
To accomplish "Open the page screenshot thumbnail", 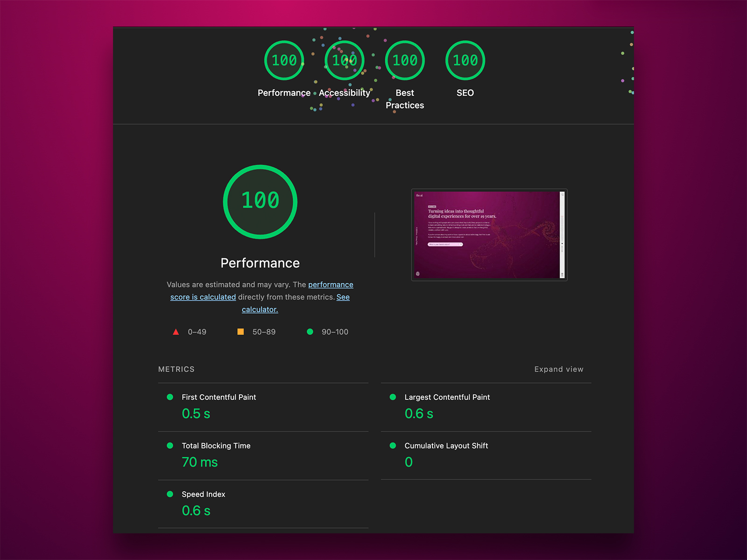I will (489, 235).
